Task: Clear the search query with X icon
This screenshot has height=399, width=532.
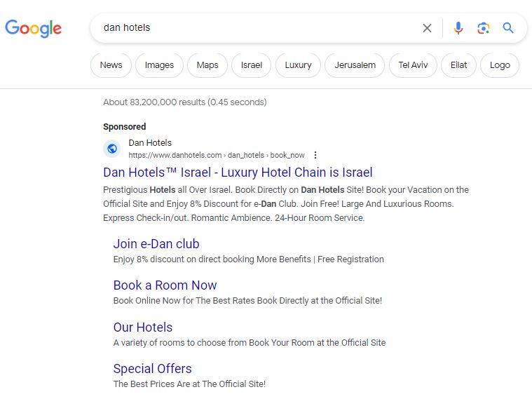Action: (427, 28)
